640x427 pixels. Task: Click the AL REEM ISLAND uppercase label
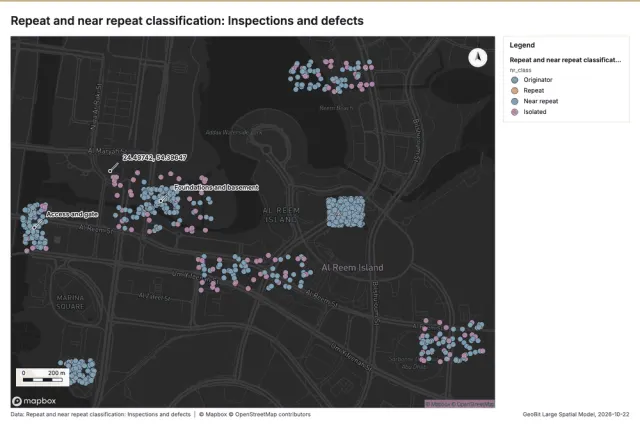[x=282, y=215]
